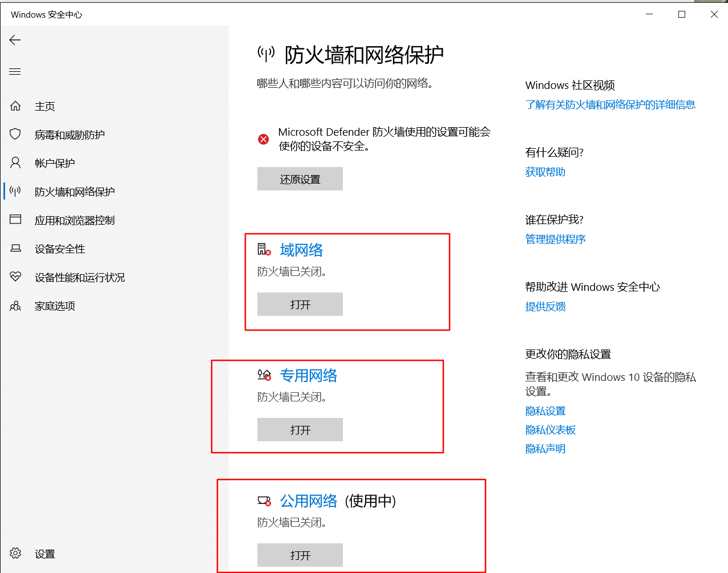The height and width of the screenshot is (573, 728).
Task: Click the back arrow icon
Action: coord(15,40)
